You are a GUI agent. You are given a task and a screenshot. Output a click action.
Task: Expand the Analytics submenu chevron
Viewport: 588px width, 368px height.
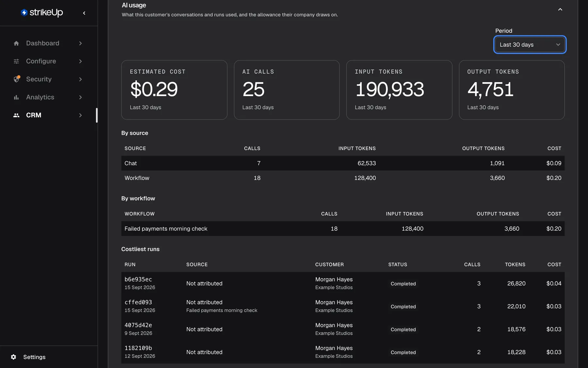click(x=80, y=97)
